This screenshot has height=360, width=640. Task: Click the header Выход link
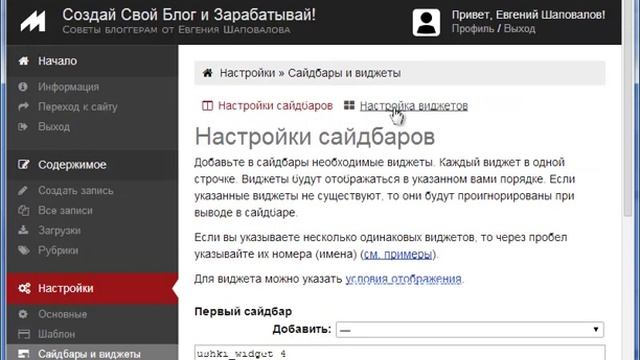[x=519, y=29]
